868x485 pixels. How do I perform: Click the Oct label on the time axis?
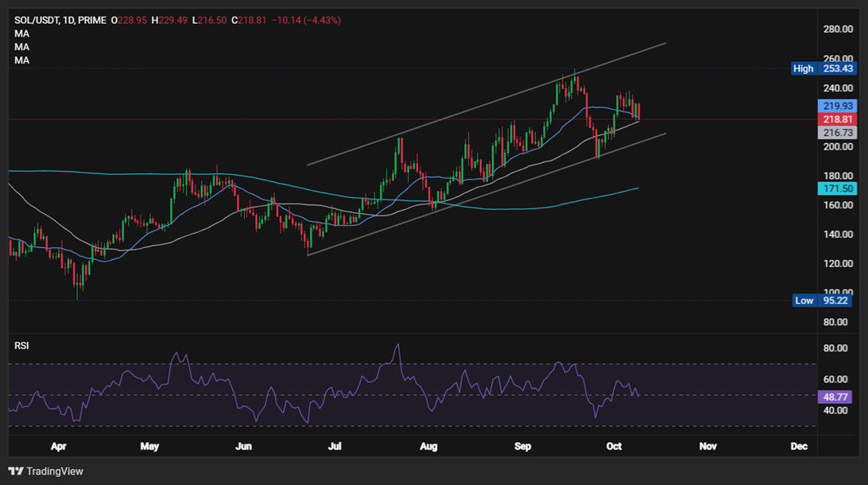click(x=613, y=446)
